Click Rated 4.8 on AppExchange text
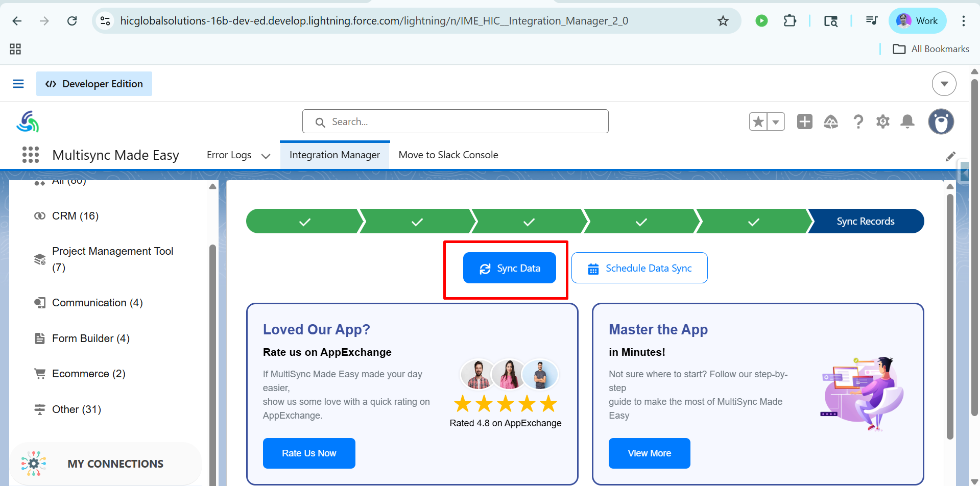 click(x=506, y=423)
